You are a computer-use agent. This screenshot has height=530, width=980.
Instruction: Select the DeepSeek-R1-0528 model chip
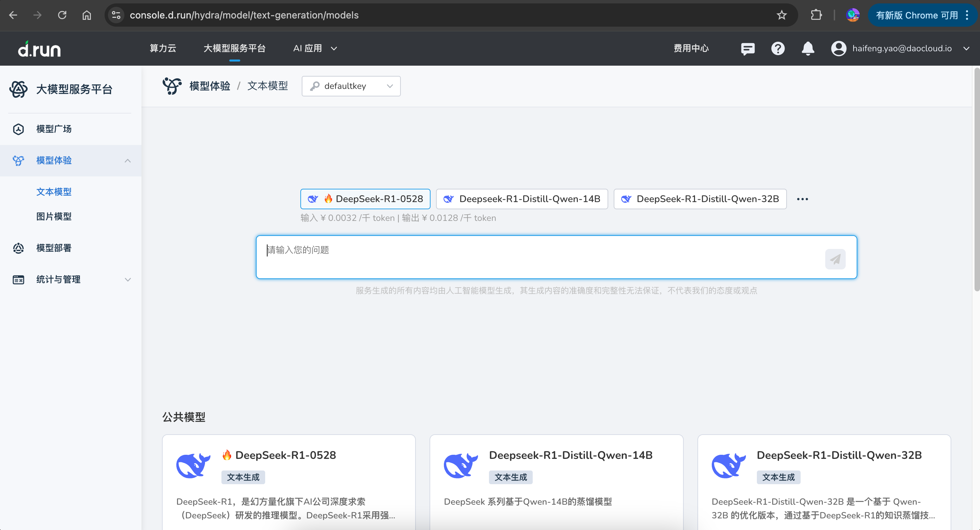365,199
